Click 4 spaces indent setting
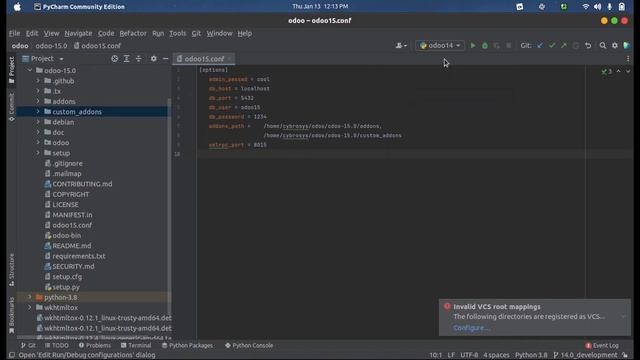The image size is (640, 360). point(496,355)
